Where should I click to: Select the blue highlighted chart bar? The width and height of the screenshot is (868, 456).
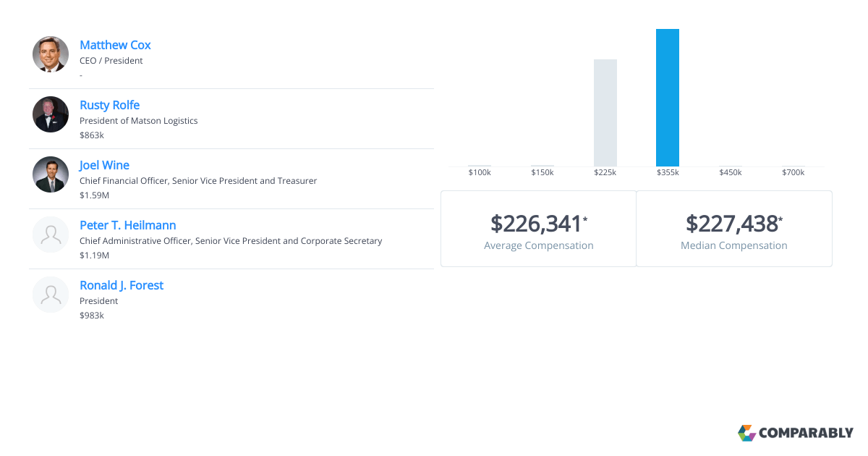667,96
